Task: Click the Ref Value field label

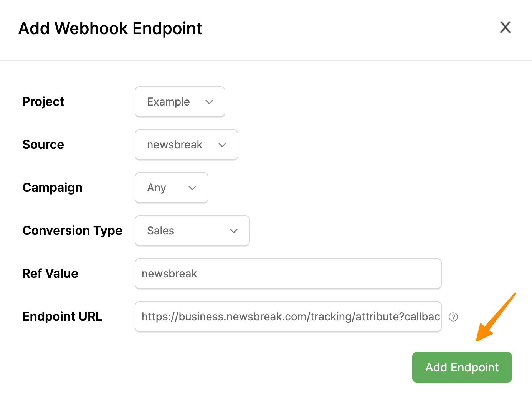Action: click(x=50, y=274)
